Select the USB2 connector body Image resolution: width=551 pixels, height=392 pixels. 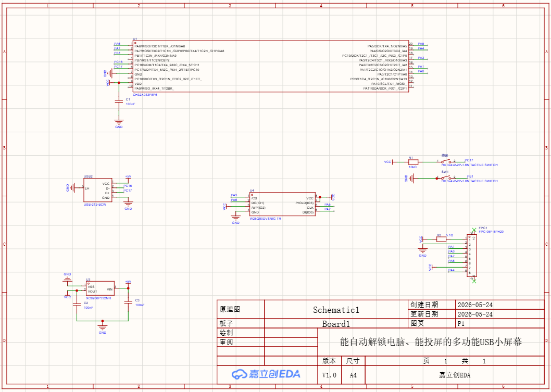point(98,191)
